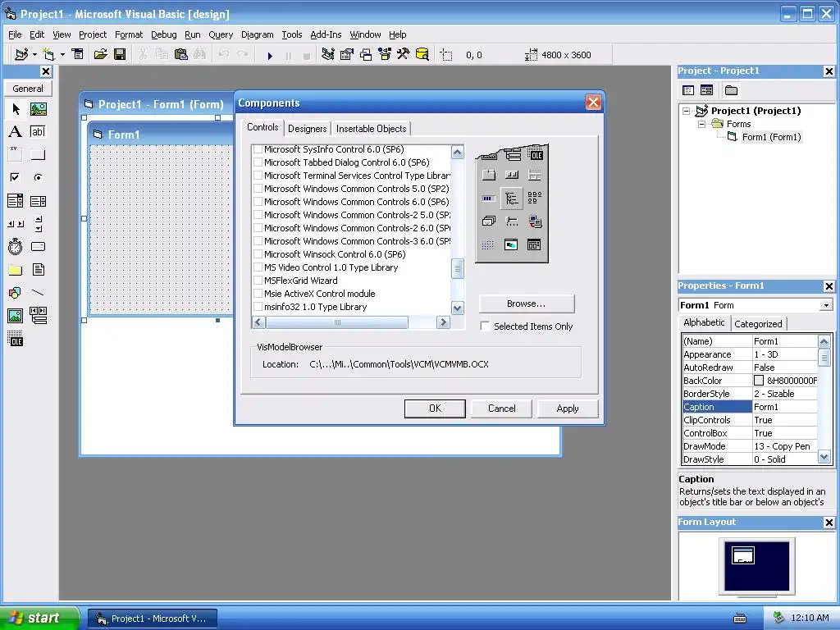Open the Add-Ins menu
Viewport: 840px width, 630px height.
[x=326, y=34]
